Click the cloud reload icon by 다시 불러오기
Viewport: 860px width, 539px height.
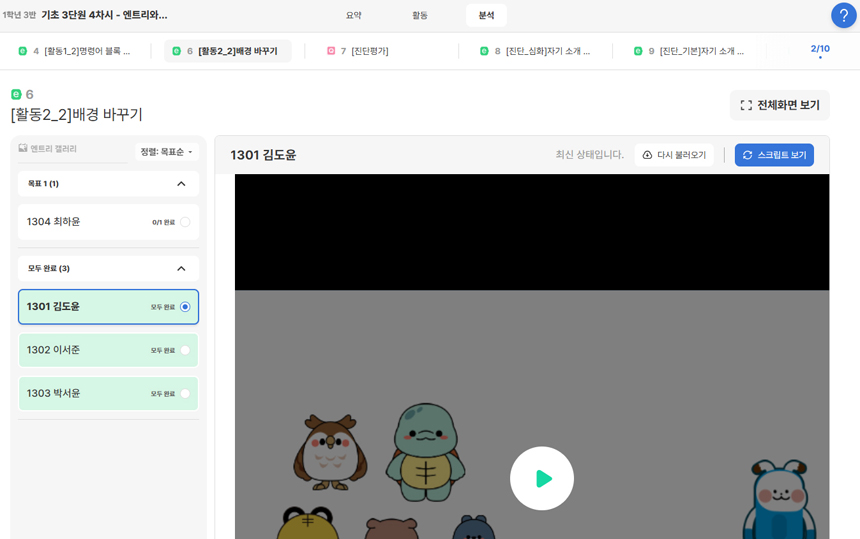click(x=647, y=155)
